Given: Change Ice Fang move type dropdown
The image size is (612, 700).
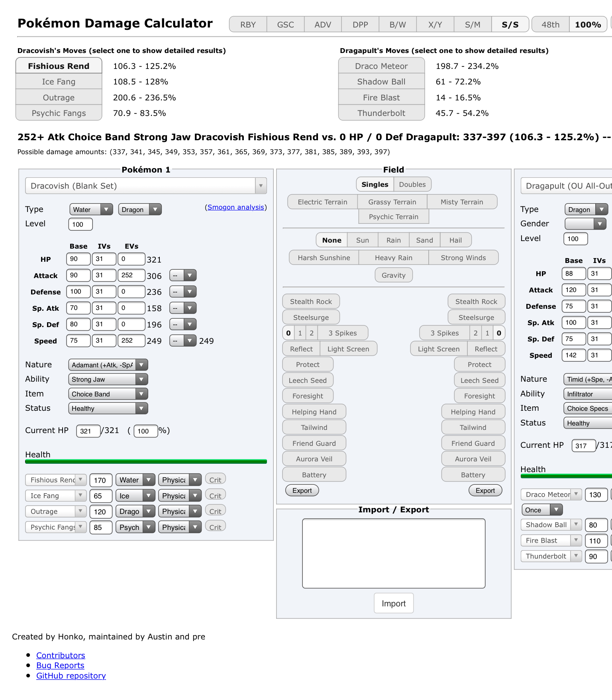Looking at the screenshot, I should click(135, 496).
